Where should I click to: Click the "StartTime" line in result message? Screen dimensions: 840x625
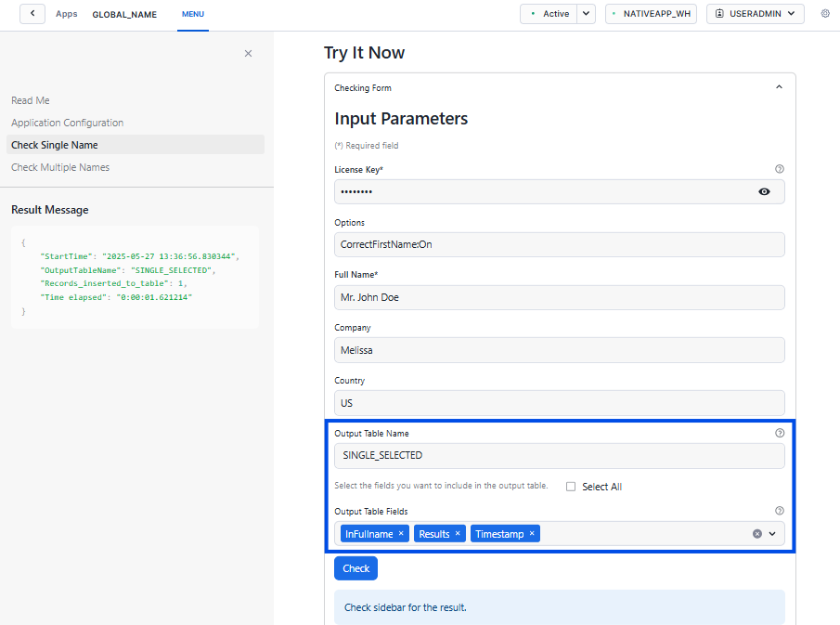point(139,256)
